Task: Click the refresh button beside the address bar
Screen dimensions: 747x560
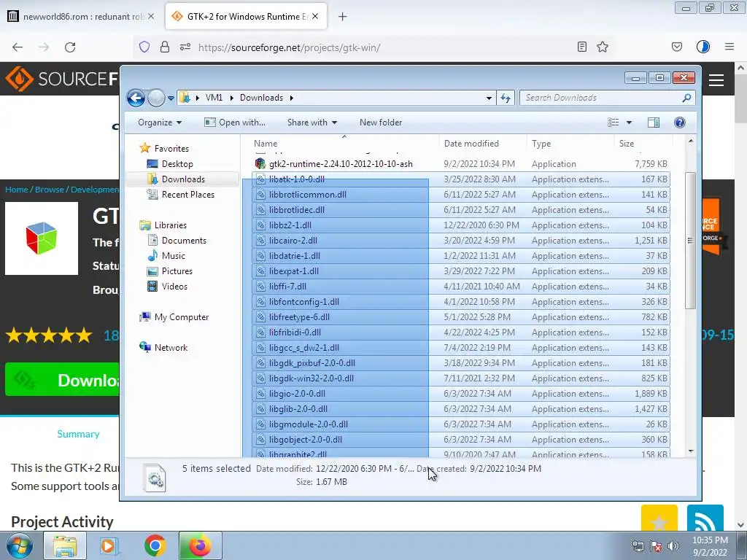Action: tap(505, 98)
